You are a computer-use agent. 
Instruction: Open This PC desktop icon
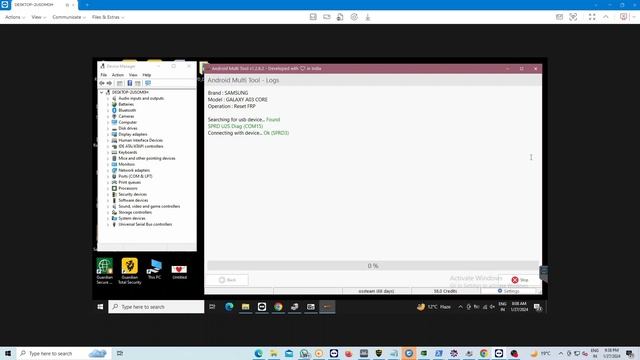coord(154,269)
